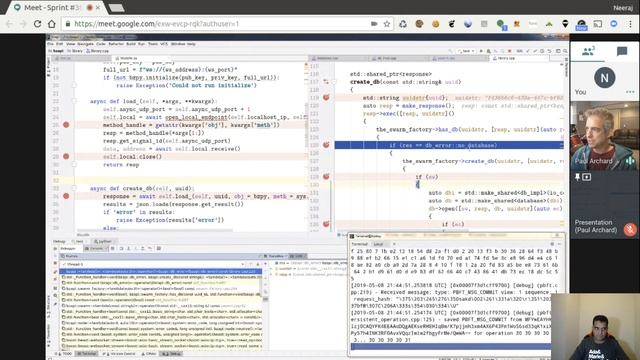Toggle breakpoint on self.local.close() line

click(66, 156)
